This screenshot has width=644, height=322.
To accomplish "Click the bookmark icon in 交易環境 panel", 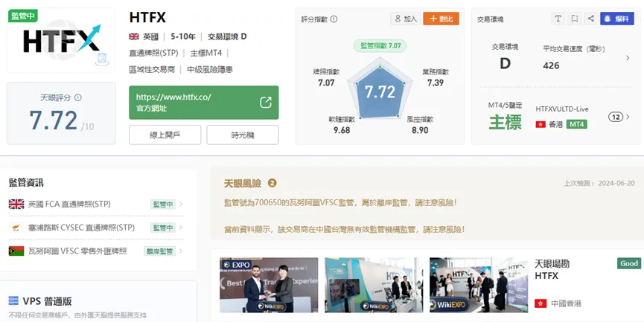I will pyautogui.click(x=574, y=19).
